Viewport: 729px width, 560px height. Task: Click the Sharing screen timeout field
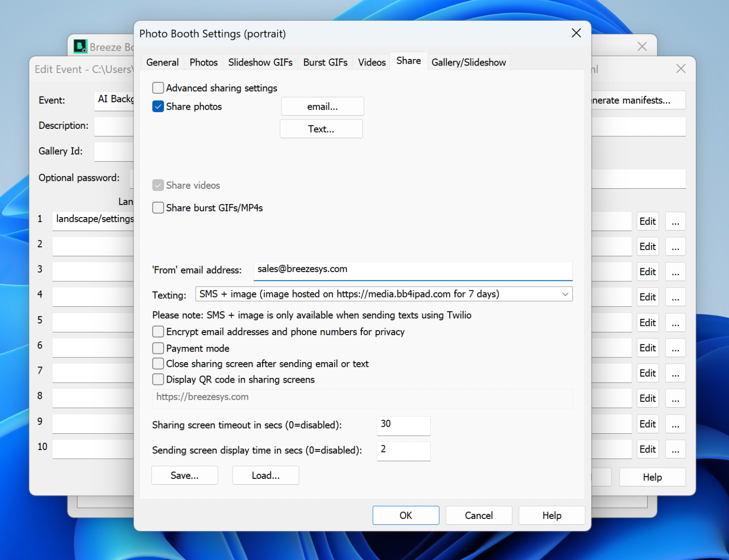point(403,425)
